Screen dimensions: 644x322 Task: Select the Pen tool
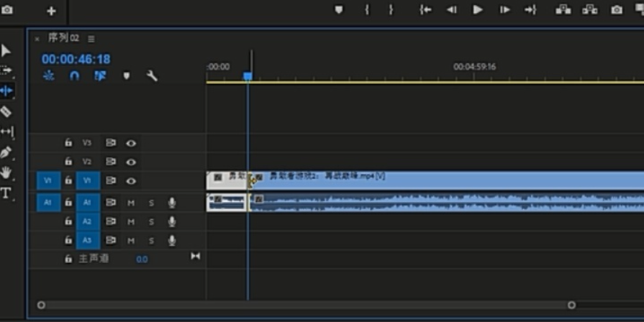click(x=6, y=152)
